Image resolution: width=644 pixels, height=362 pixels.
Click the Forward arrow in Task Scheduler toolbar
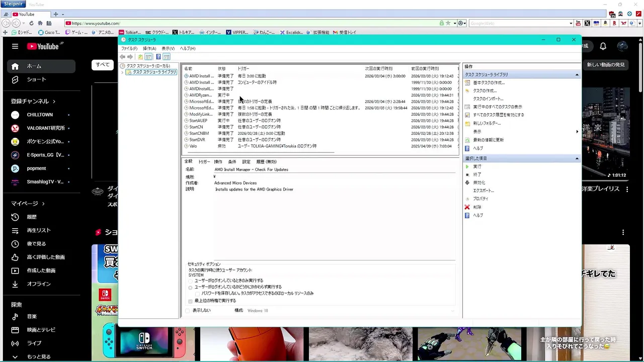130,57
